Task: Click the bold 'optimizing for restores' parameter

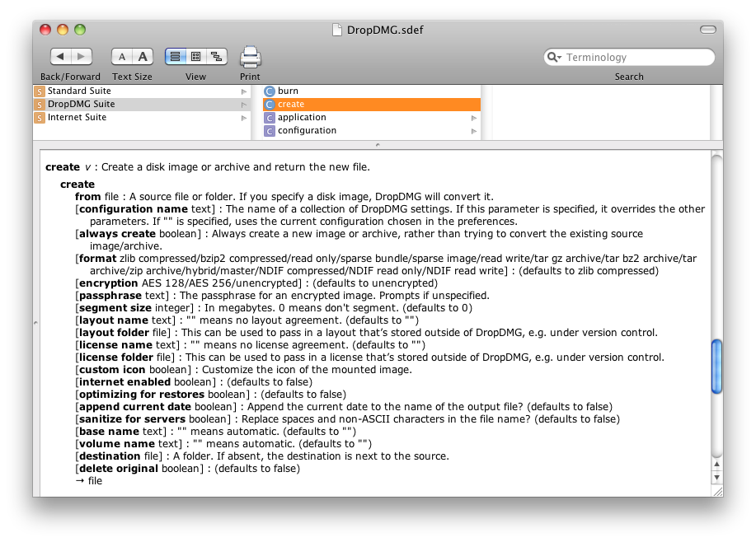Action: tap(142, 395)
